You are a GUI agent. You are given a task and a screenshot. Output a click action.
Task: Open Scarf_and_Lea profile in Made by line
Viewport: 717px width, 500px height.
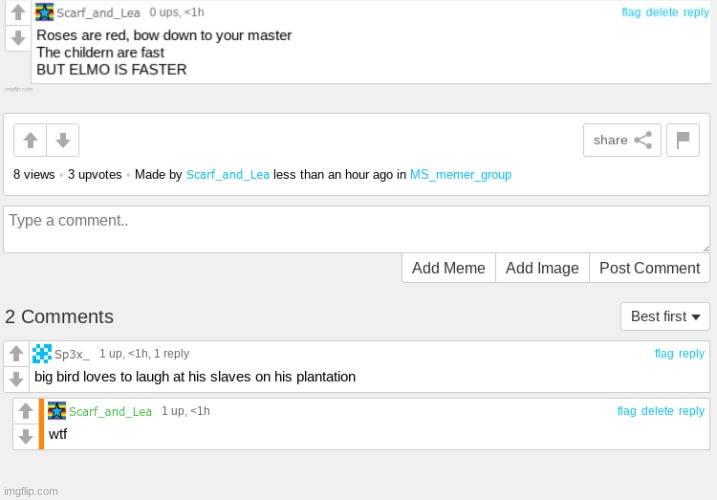coord(228,175)
